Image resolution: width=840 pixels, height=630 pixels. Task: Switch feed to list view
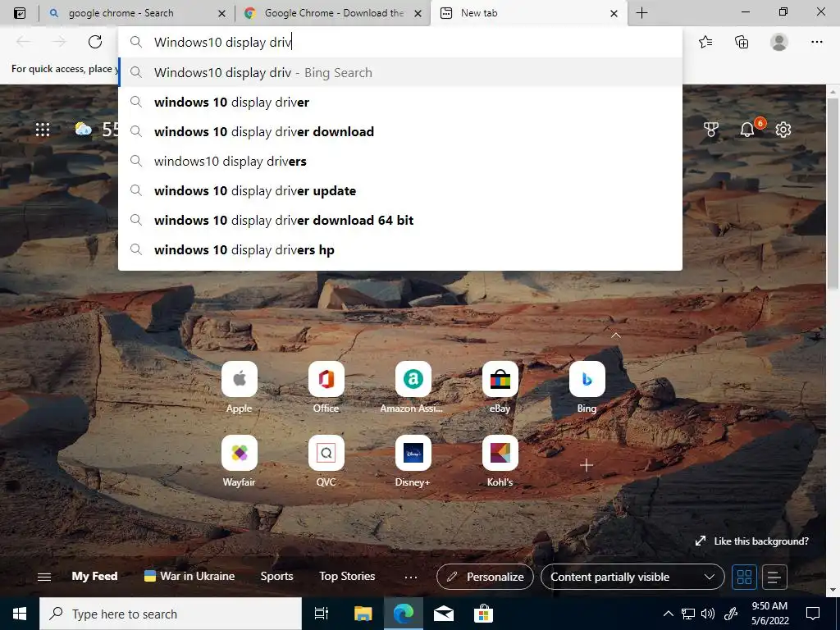coord(774,577)
